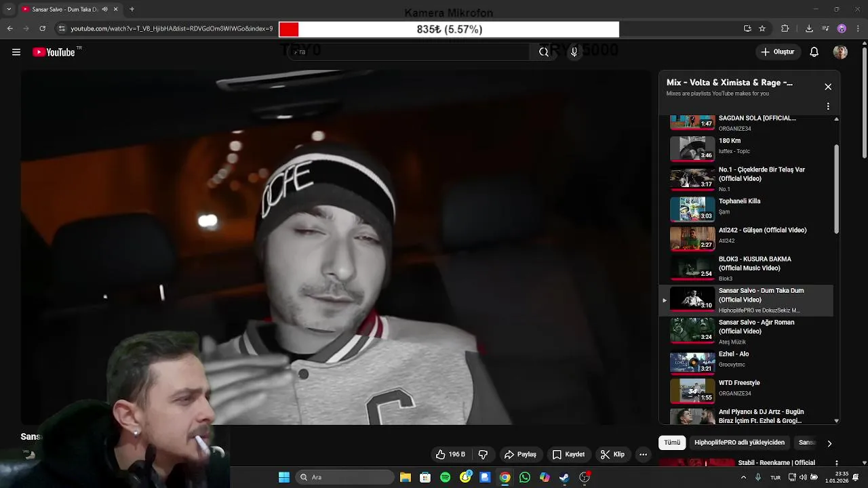Play No.1 - Çiçeklerde Bir Telaş Var
868x488 pixels.
pos(746,178)
